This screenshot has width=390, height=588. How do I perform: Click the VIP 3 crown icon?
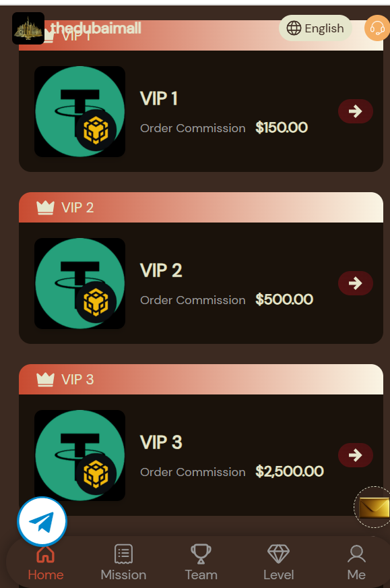pos(45,379)
